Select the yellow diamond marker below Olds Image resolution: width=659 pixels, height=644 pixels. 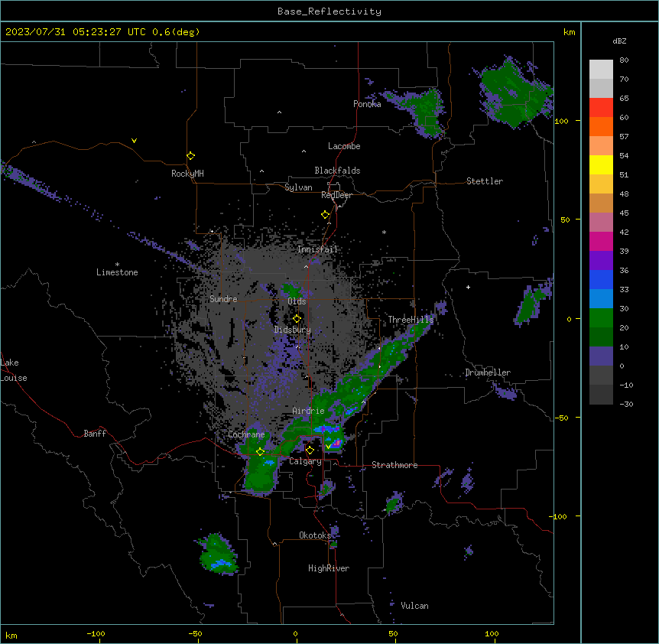297,319
